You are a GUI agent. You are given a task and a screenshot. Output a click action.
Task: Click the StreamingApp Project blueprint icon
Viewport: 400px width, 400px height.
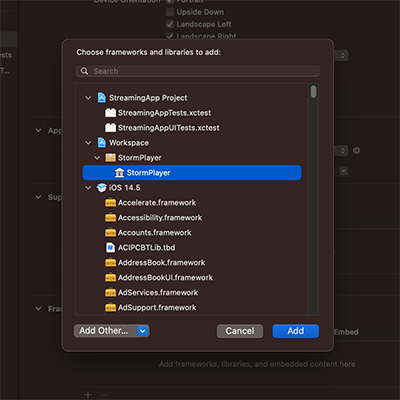(101, 98)
